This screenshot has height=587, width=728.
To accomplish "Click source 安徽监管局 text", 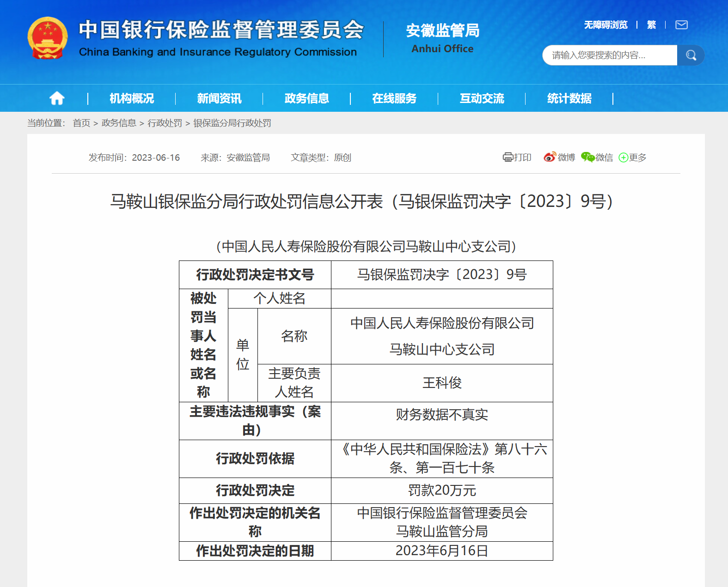I will pos(248,157).
